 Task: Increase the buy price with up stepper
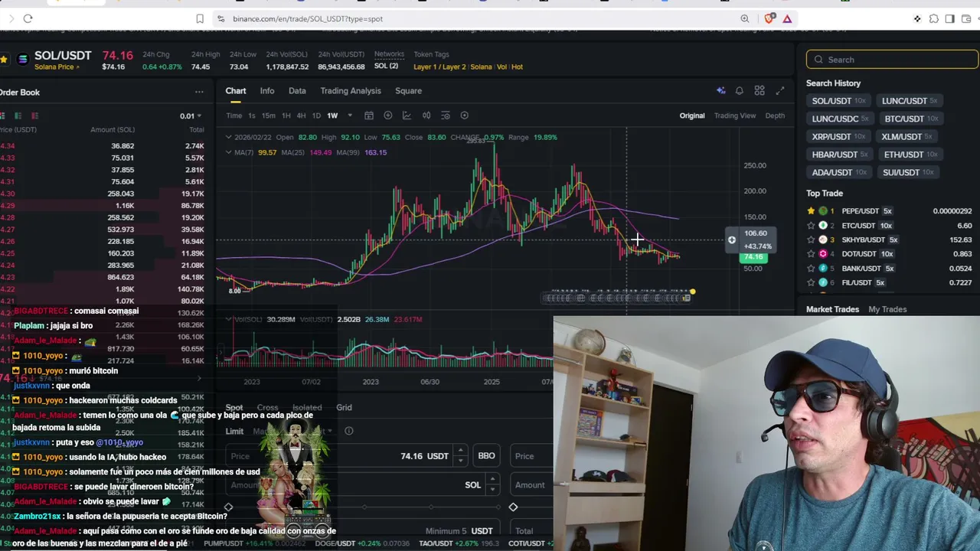tap(460, 452)
